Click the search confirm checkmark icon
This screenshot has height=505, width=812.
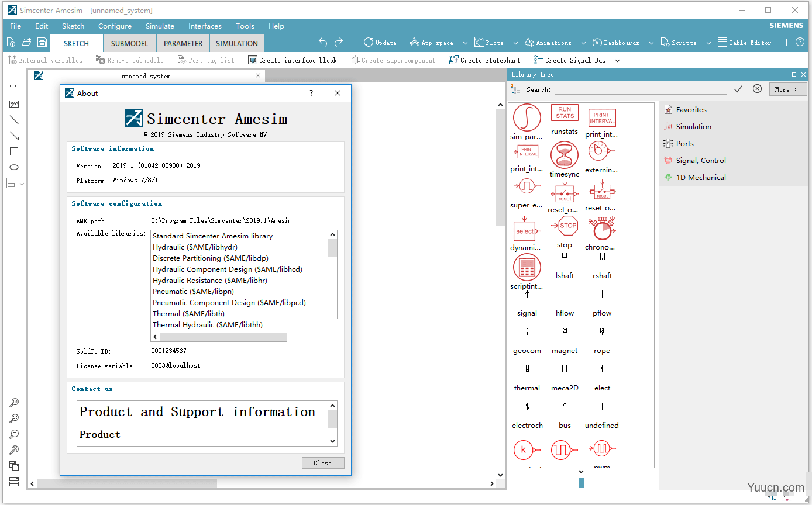coord(738,89)
